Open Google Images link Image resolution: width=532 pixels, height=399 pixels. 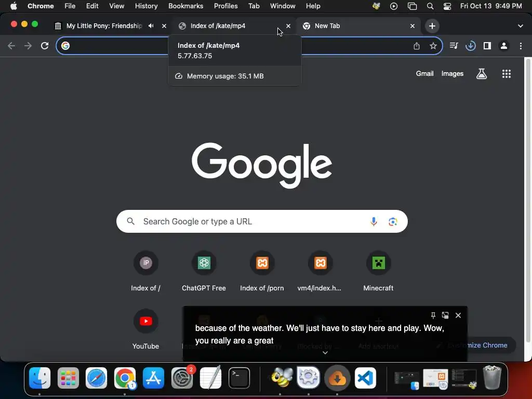point(453,74)
